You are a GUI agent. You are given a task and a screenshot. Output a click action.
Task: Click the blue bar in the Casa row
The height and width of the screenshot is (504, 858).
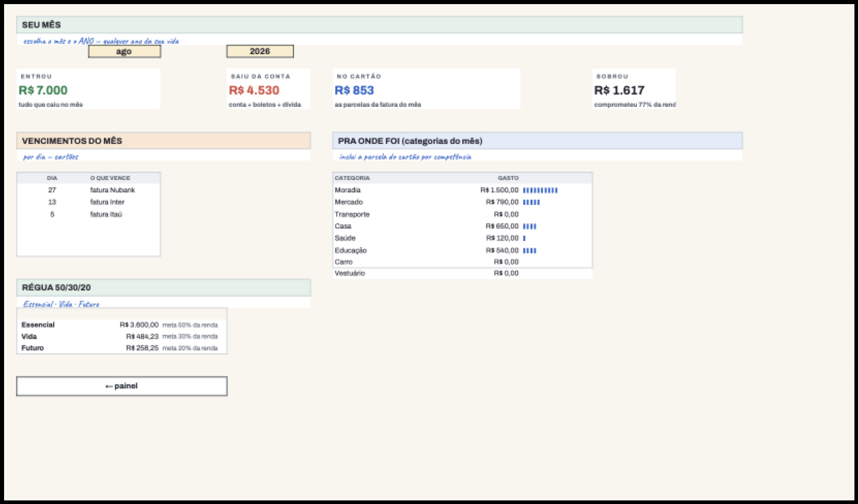[530, 226]
